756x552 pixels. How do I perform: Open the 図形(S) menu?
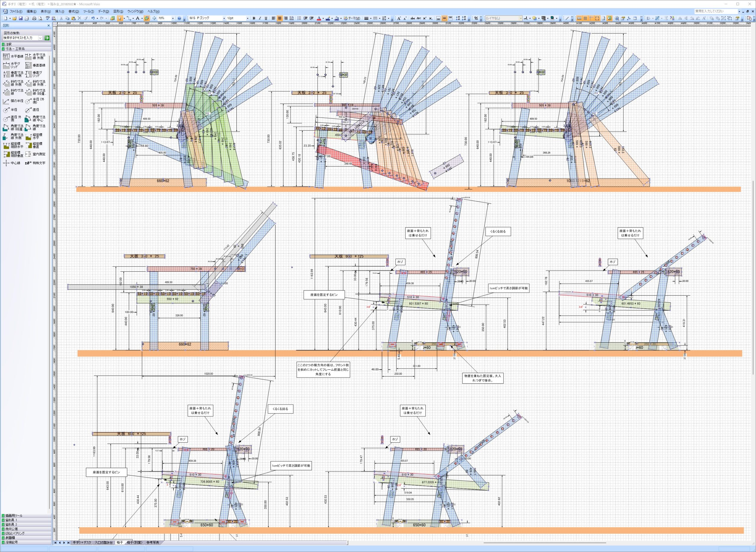tap(118, 11)
